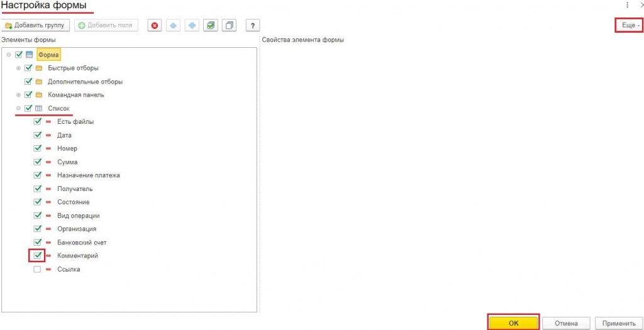Collapse the Список node

tap(18, 108)
